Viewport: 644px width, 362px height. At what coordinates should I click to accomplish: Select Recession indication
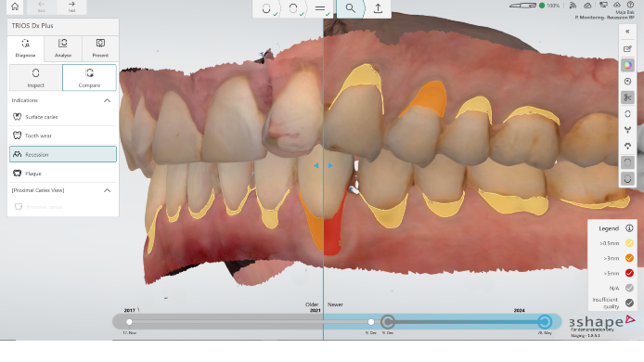click(63, 154)
